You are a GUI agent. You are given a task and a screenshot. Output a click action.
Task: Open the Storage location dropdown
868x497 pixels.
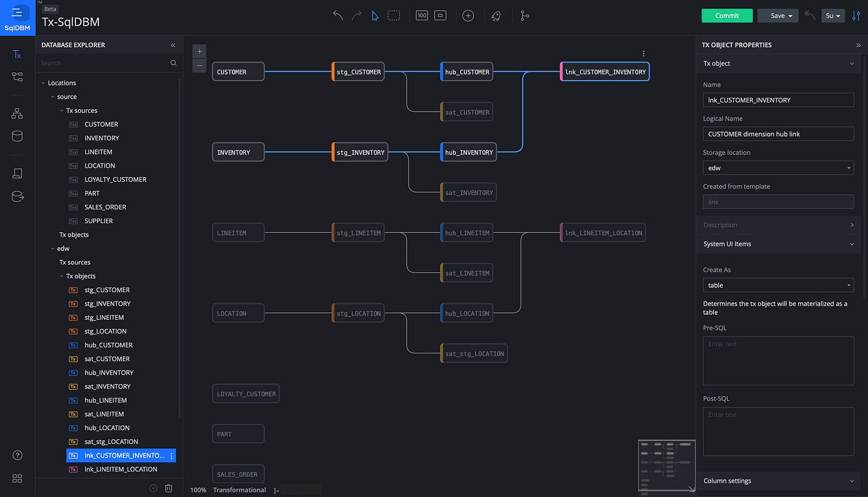(779, 168)
